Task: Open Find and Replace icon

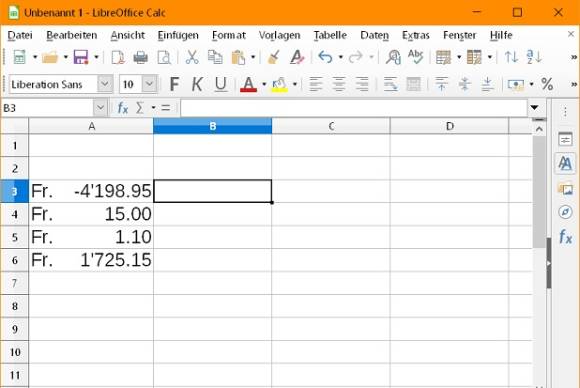Action: (x=393, y=57)
